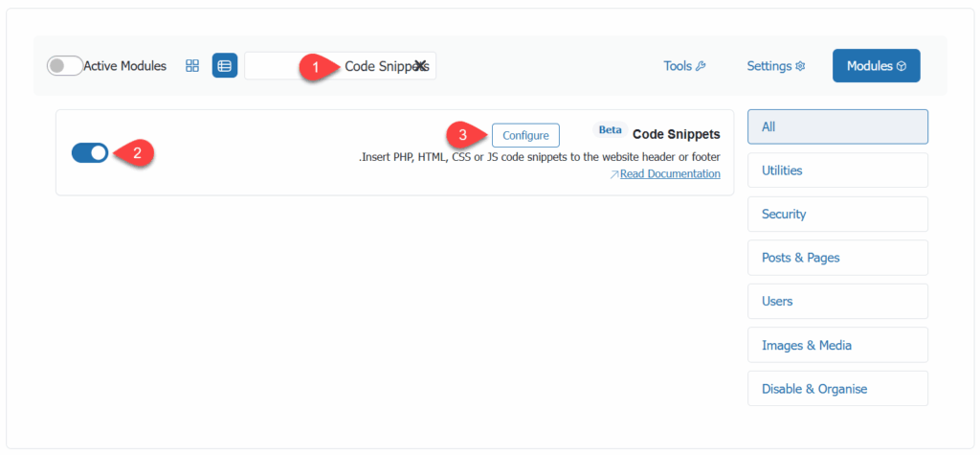Disable the Code Snippets module toggle
The width and height of the screenshot is (980, 455).
[90, 152]
